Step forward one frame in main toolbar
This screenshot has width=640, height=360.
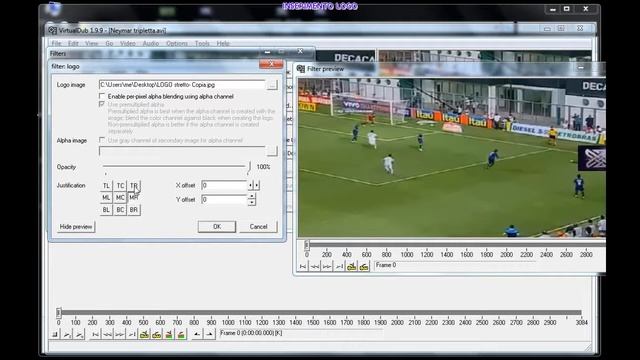120,334
